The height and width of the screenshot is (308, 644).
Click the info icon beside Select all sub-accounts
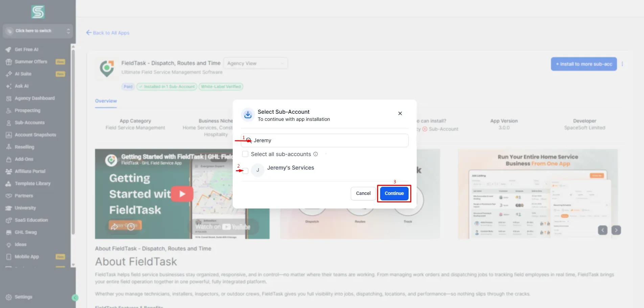point(316,154)
